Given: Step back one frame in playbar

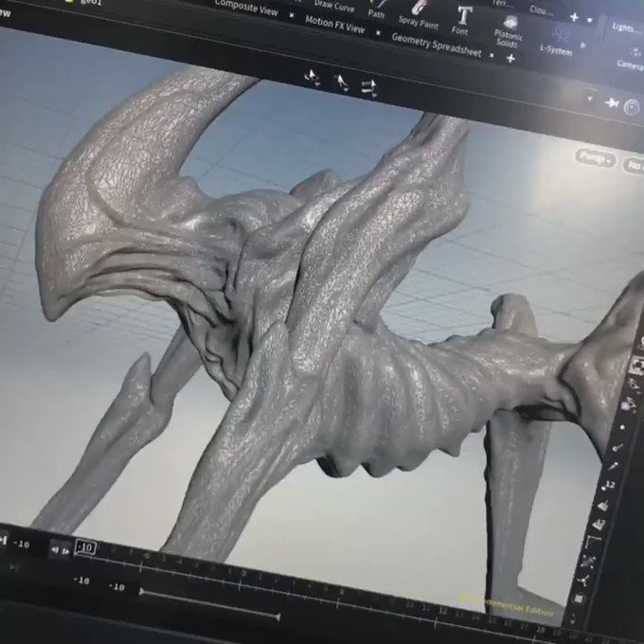Looking at the screenshot, I should [55, 549].
